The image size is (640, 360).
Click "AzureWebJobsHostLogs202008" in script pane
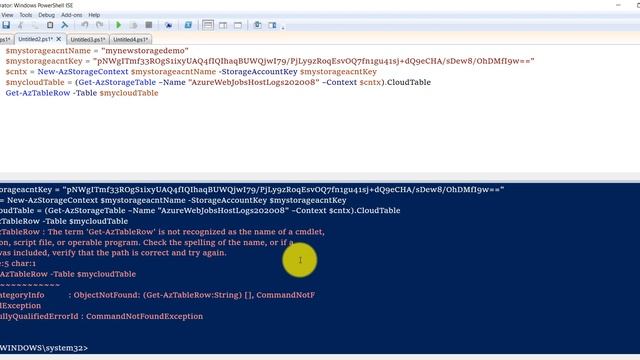(253, 82)
